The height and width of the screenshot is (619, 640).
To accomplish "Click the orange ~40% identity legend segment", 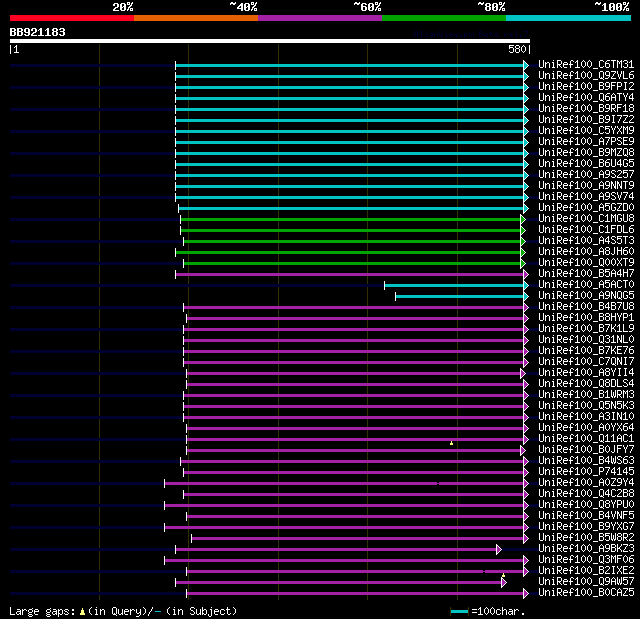I will click(x=196, y=18).
